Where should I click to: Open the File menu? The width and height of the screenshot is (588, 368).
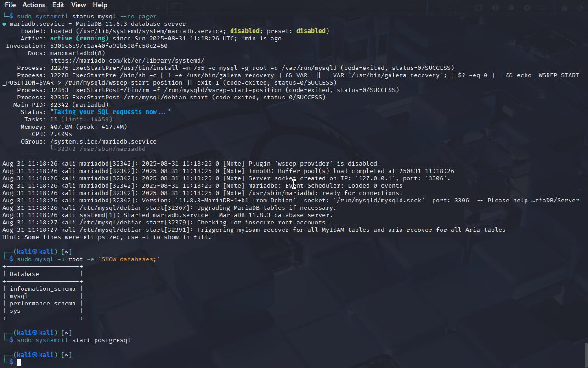[10, 5]
